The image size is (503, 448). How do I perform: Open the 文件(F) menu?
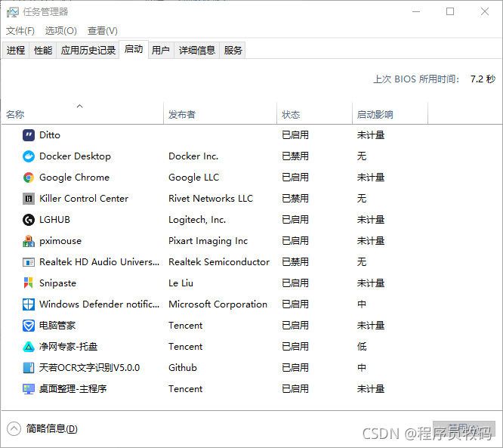click(x=20, y=31)
